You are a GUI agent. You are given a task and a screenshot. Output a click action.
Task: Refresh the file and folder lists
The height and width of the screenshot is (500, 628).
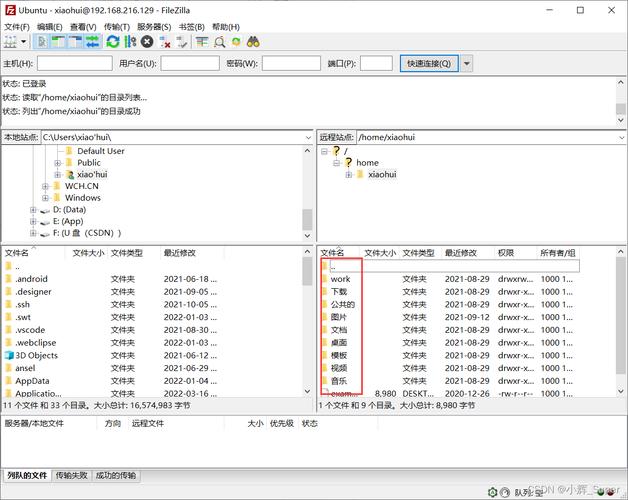(x=113, y=42)
